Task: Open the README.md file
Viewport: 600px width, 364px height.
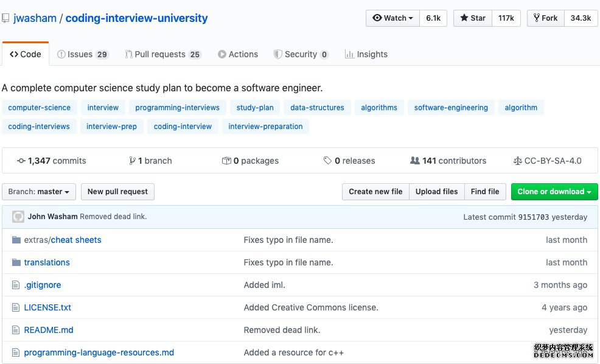Action: point(49,330)
